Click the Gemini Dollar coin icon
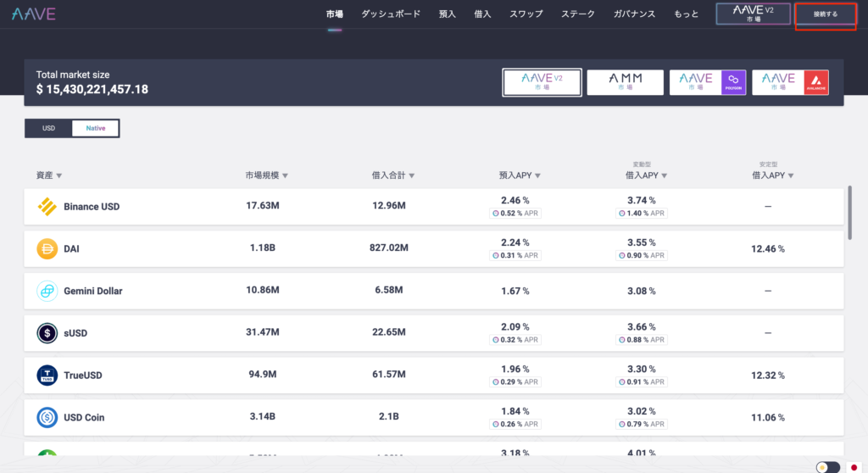Screen dimensions: 868x473 click(47, 291)
